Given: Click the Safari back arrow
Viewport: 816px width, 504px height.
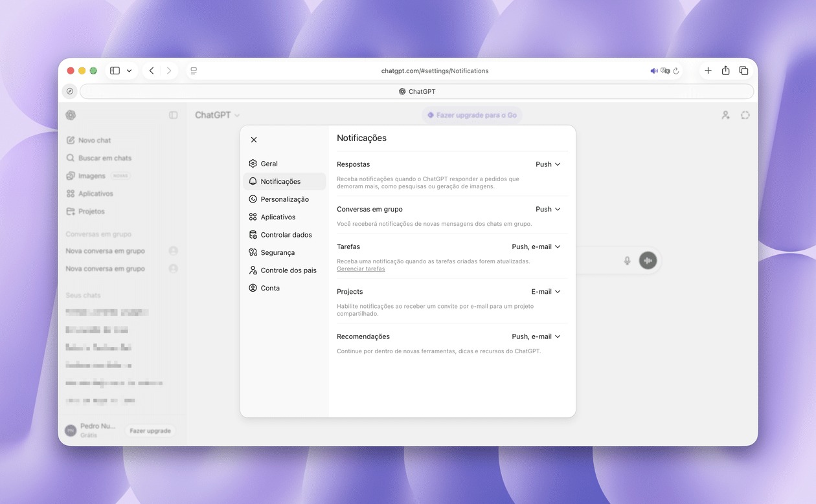Looking at the screenshot, I should (x=152, y=71).
